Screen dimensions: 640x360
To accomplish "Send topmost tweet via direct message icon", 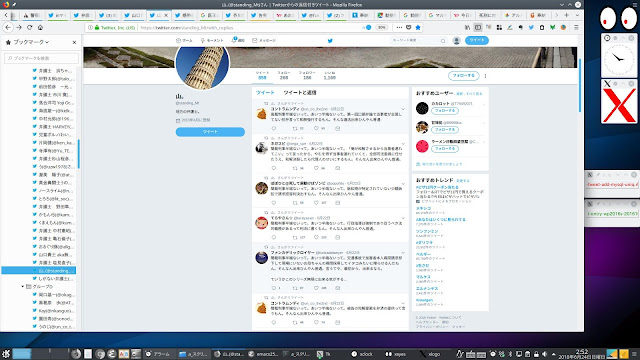I will [x=338, y=129].
